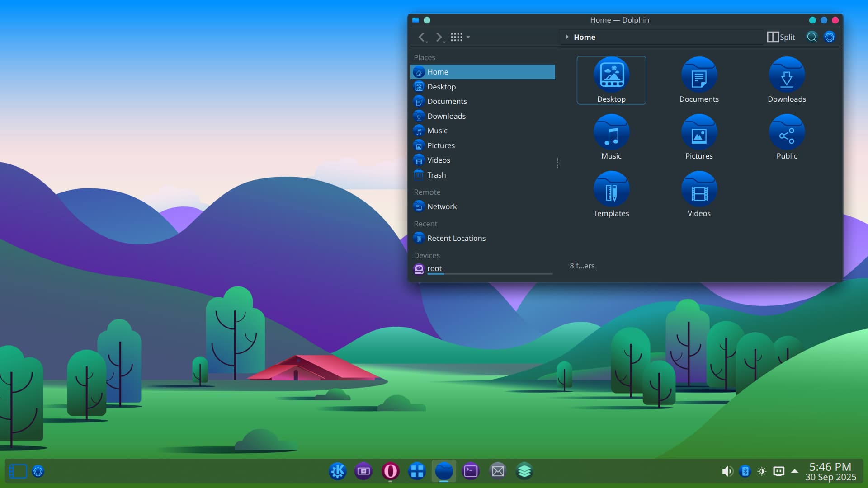The image size is (868, 488).
Task: Select Network under Remote
Action: 442,206
